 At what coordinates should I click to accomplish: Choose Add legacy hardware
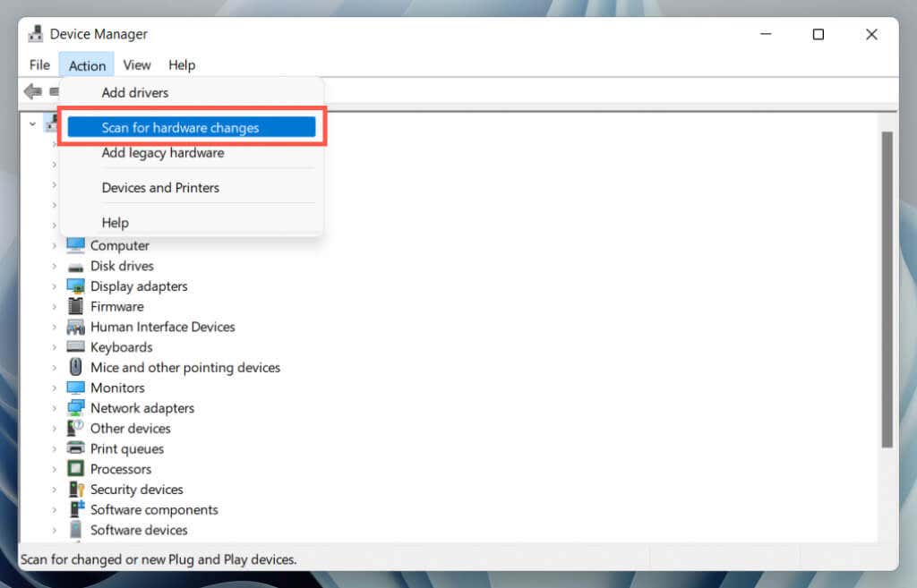(163, 152)
